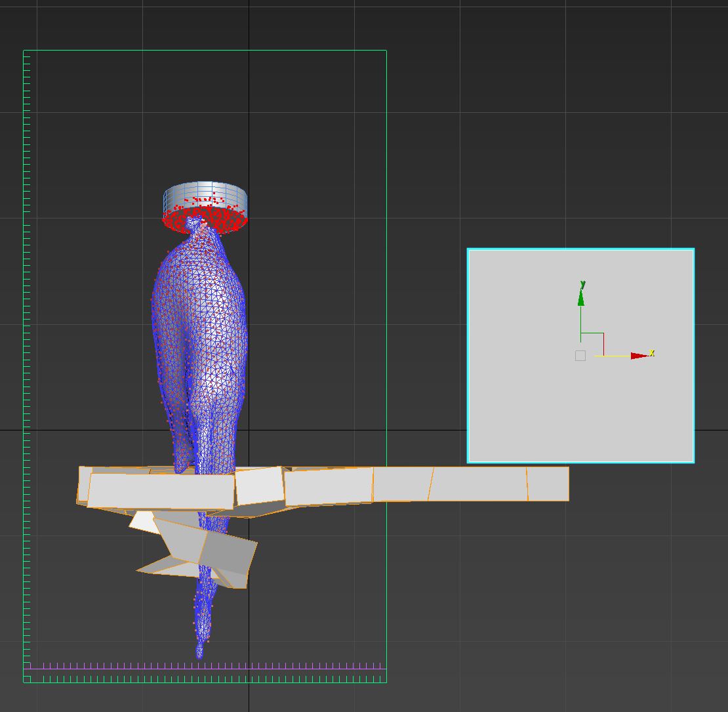Click the tilted gray block below the row
This screenshot has width=728, height=712.
[x=226, y=551]
